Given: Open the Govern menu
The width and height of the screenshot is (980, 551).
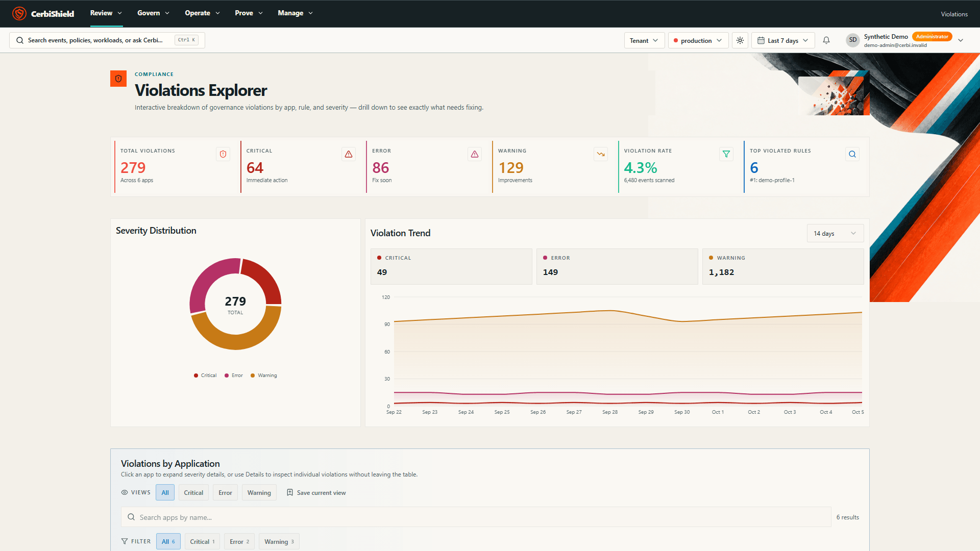Looking at the screenshot, I should (x=153, y=13).
